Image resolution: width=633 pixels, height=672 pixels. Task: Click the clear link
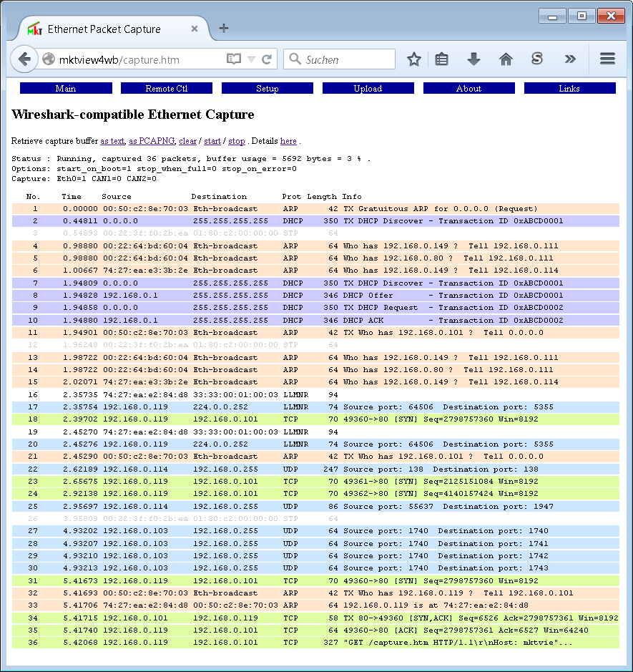(x=187, y=141)
